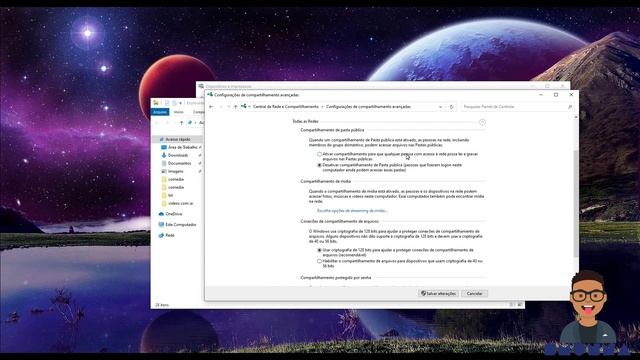Screen dimensions: 640x360
Task: Click the scrollbar up arrow in sharing window
Action: [x=576, y=117]
